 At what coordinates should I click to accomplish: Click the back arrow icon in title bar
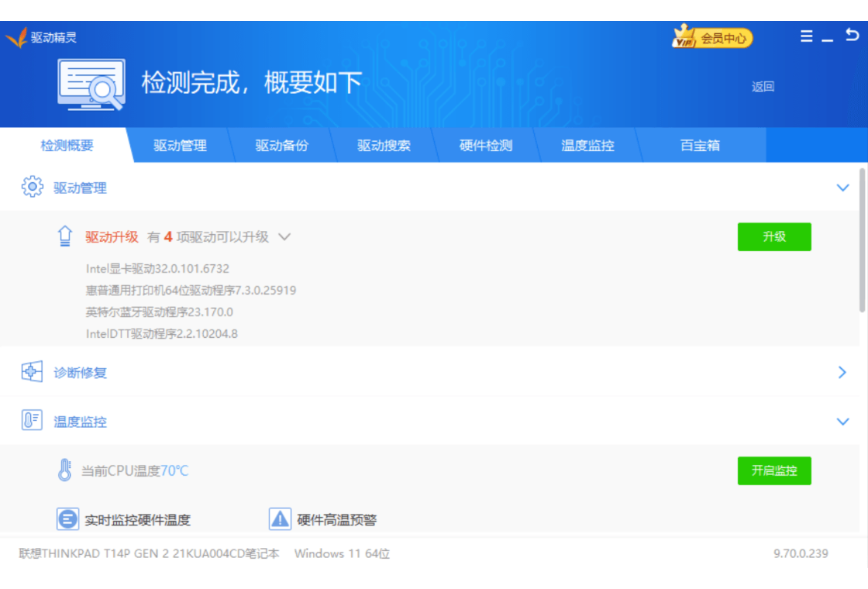pos(852,36)
